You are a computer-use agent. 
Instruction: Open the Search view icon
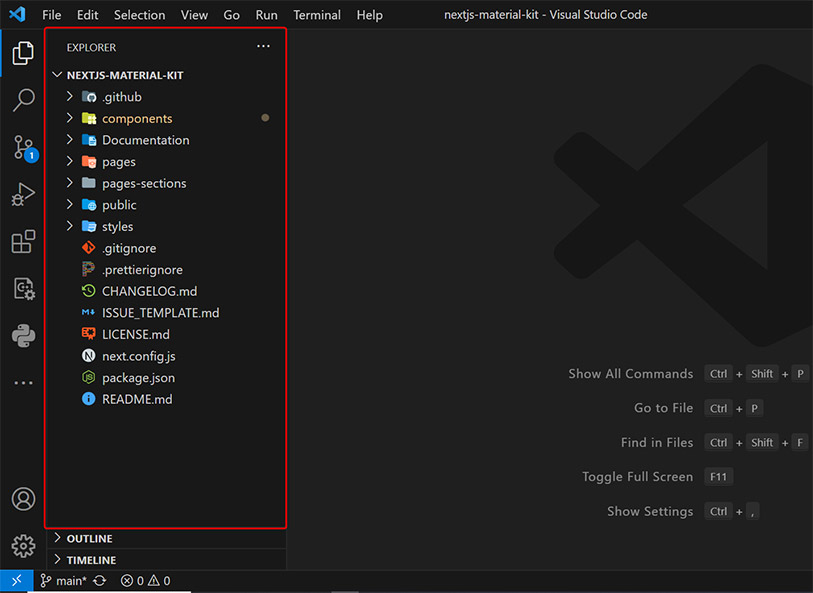[x=23, y=100]
